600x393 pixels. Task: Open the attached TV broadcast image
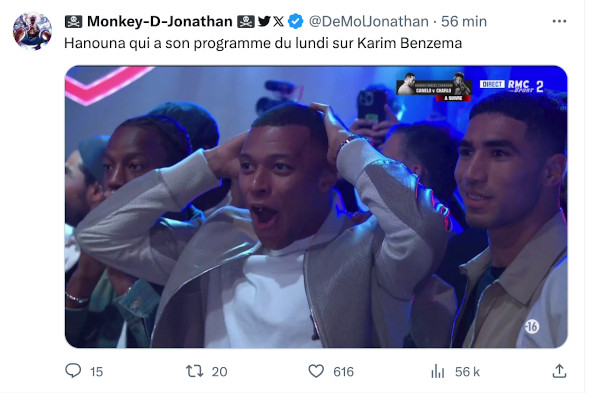click(x=316, y=207)
